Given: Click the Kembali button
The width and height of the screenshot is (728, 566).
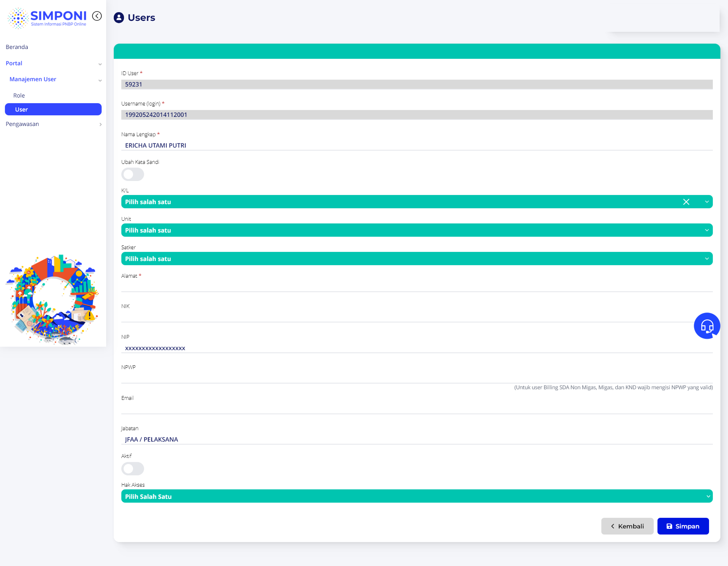Looking at the screenshot, I should click(x=627, y=526).
